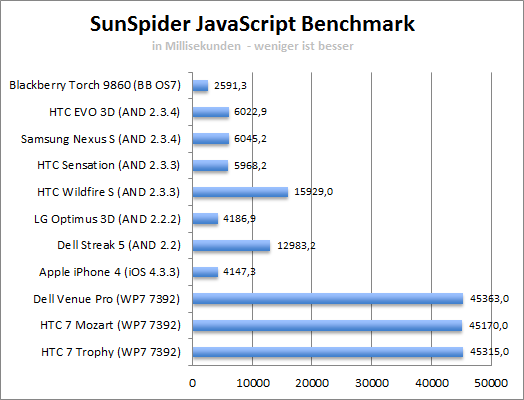Image resolution: width=524 pixels, height=400 pixels.
Task: Select the HTC 7 Mozart (WP7 7392) label
Action: point(110,325)
